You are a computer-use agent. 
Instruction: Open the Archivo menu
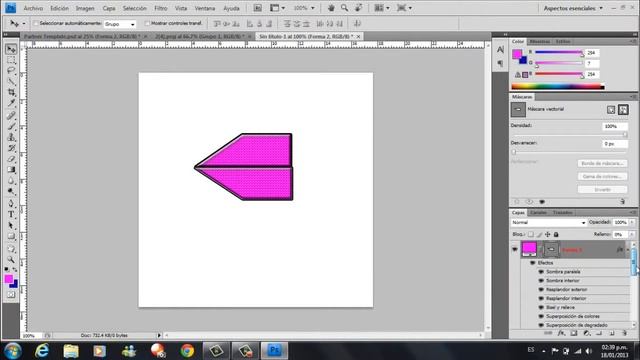(x=33, y=8)
